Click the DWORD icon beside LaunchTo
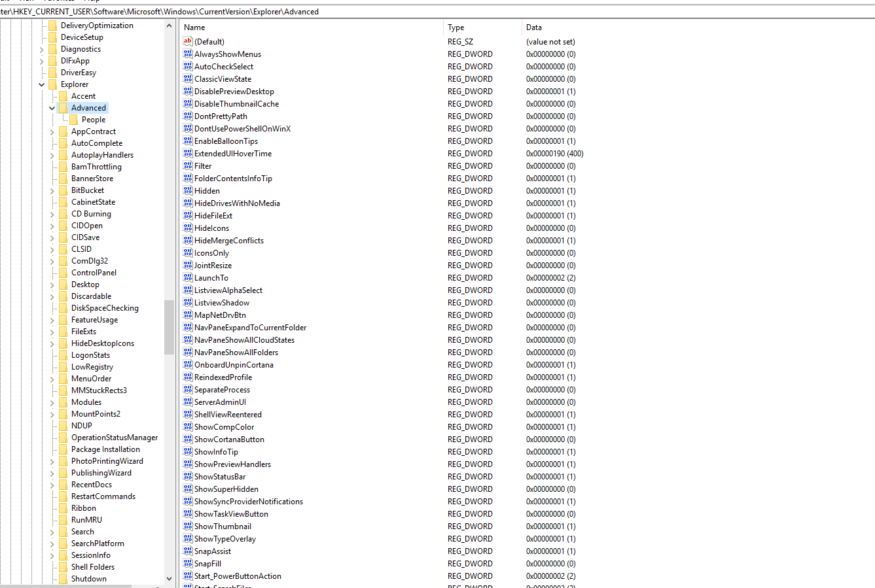This screenshot has width=875, height=588. point(188,277)
